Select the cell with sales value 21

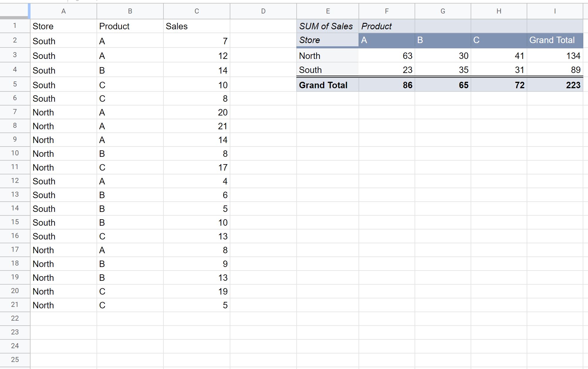197,126
